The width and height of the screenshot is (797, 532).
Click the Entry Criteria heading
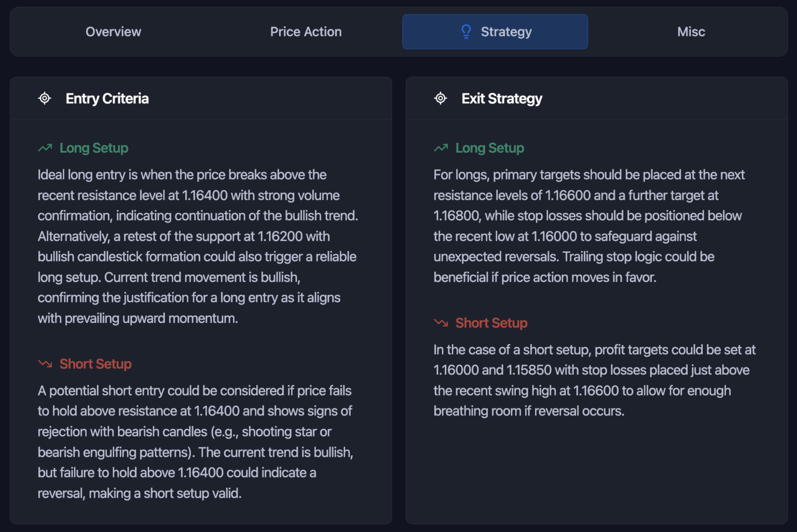click(107, 98)
